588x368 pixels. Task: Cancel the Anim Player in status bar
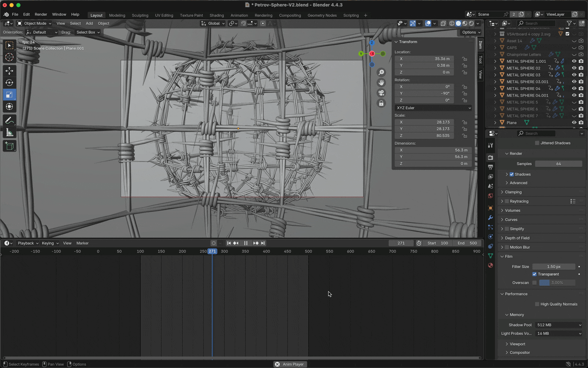tap(277, 364)
